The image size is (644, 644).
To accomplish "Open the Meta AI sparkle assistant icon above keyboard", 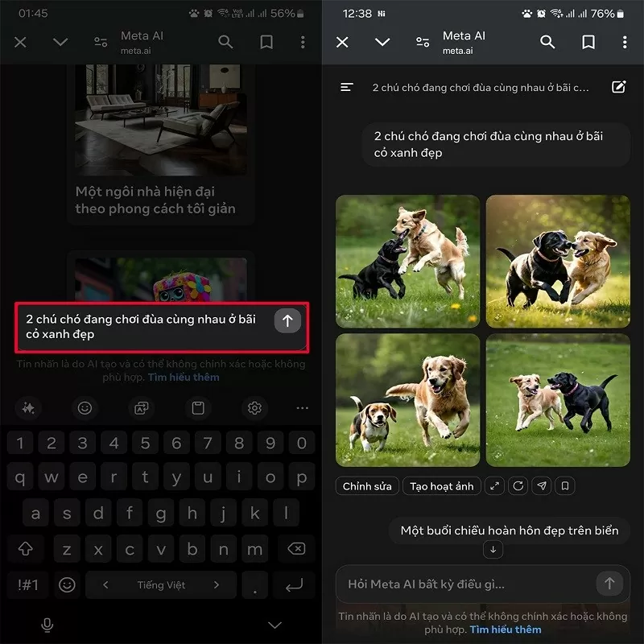I will tap(29, 408).
